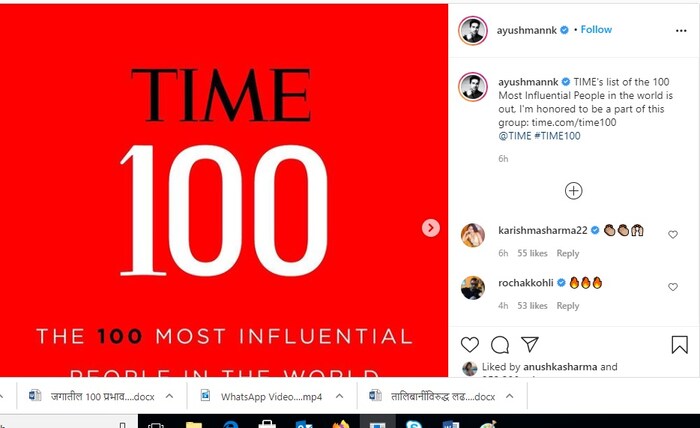Share post via paper plane icon
Image resolution: width=700 pixels, height=428 pixels.
530,345
